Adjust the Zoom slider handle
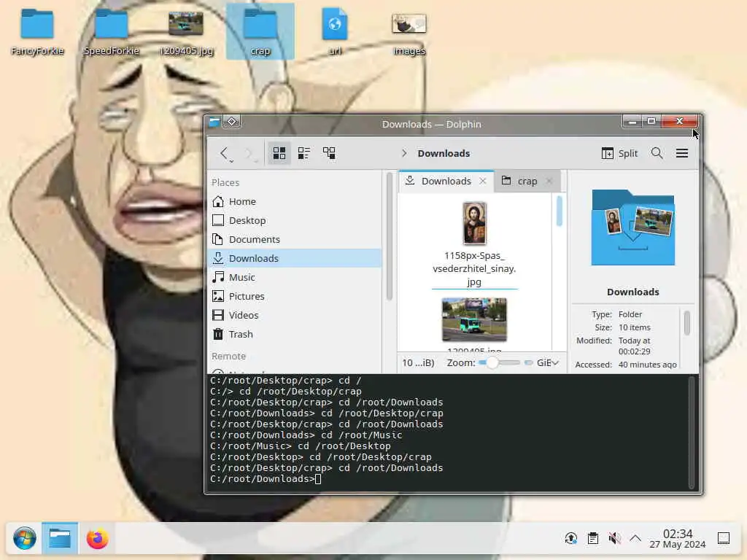The image size is (747, 560). pyautogui.click(x=492, y=363)
